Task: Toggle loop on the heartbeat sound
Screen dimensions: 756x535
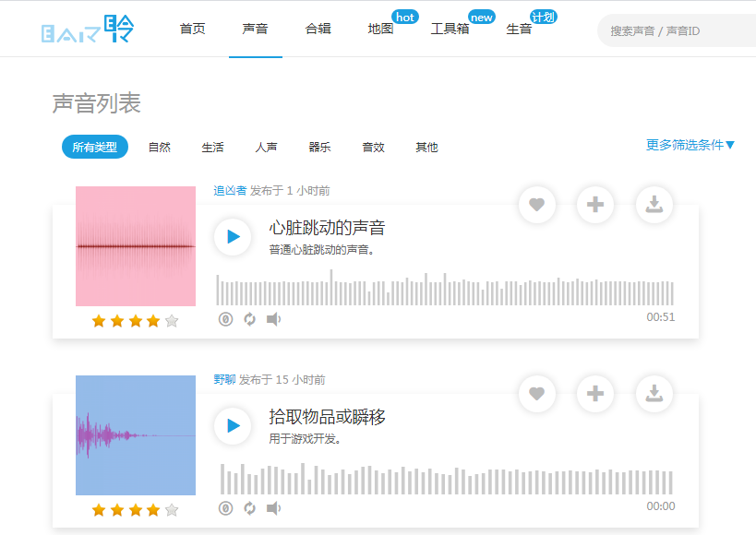Action: pyautogui.click(x=249, y=319)
